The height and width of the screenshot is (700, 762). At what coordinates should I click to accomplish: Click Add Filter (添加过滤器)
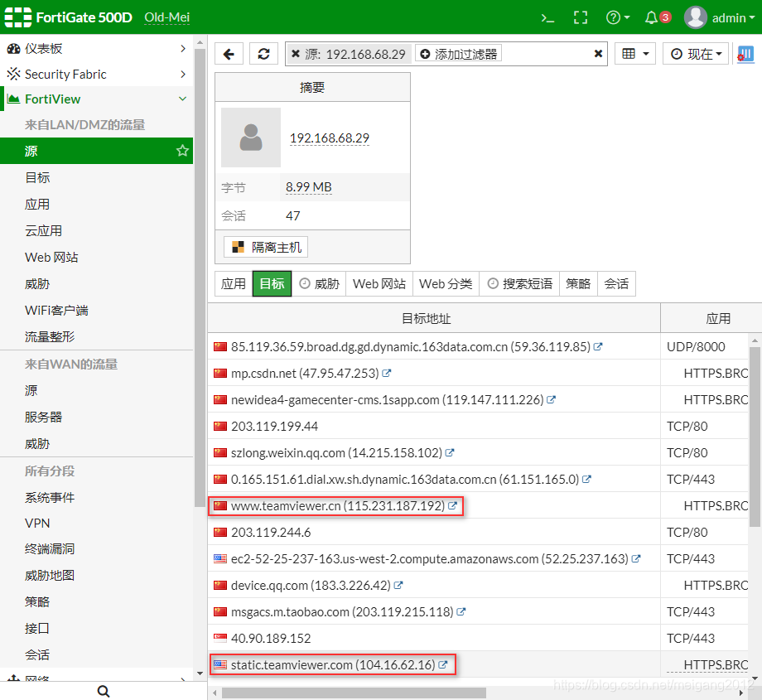(x=458, y=54)
